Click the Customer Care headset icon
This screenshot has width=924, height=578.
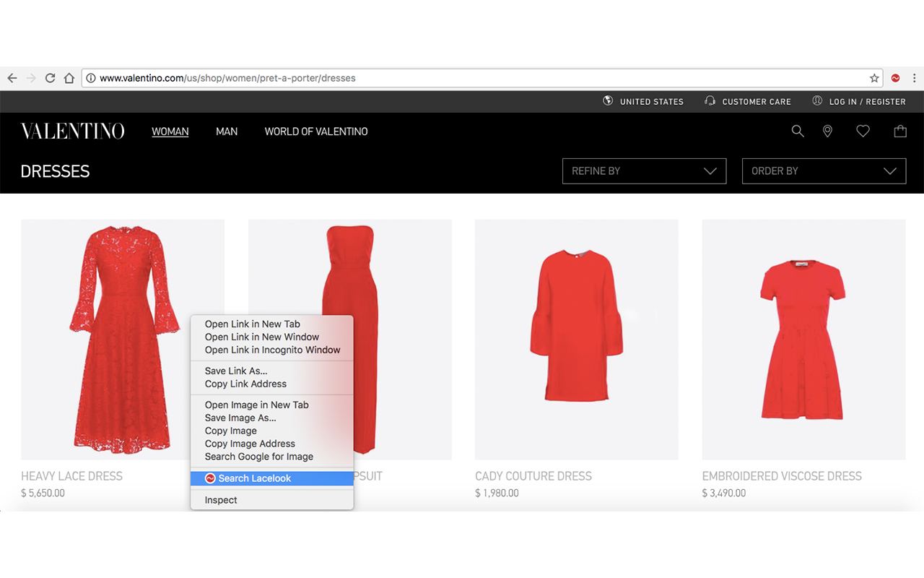710,101
